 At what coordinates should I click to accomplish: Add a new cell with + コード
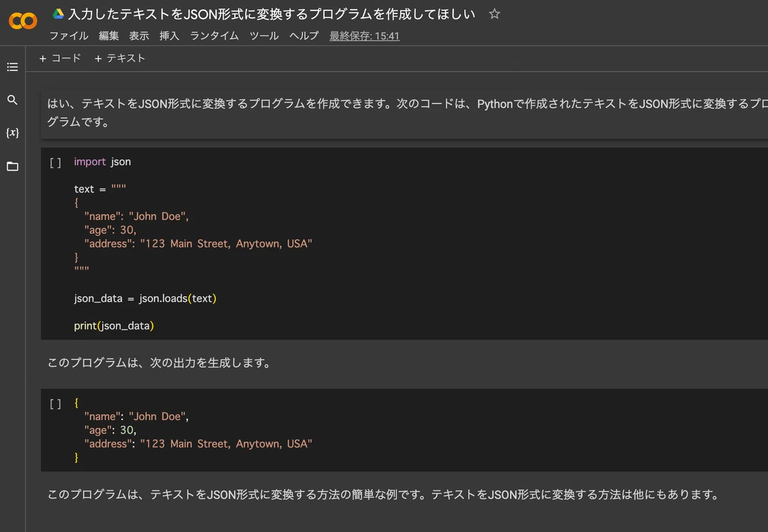click(60, 58)
